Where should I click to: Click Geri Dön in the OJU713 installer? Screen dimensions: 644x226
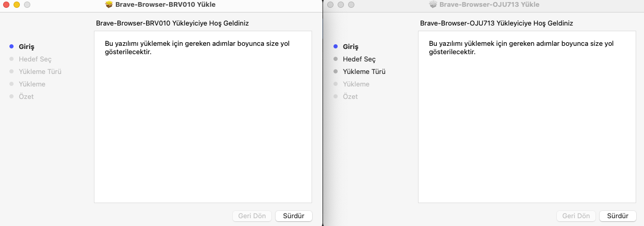576,216
